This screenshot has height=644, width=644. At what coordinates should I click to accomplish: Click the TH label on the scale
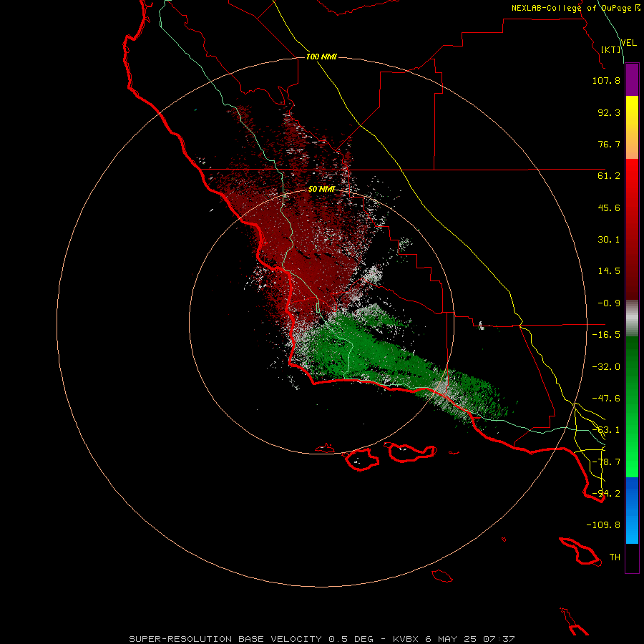click(615, 557)
